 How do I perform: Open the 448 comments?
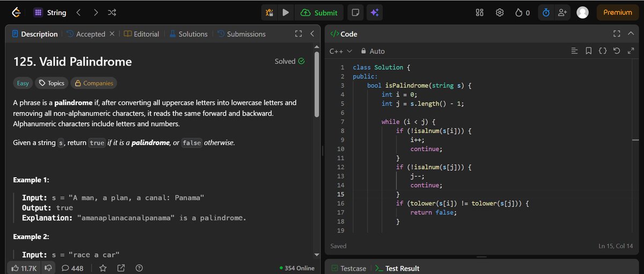[72, 268]
